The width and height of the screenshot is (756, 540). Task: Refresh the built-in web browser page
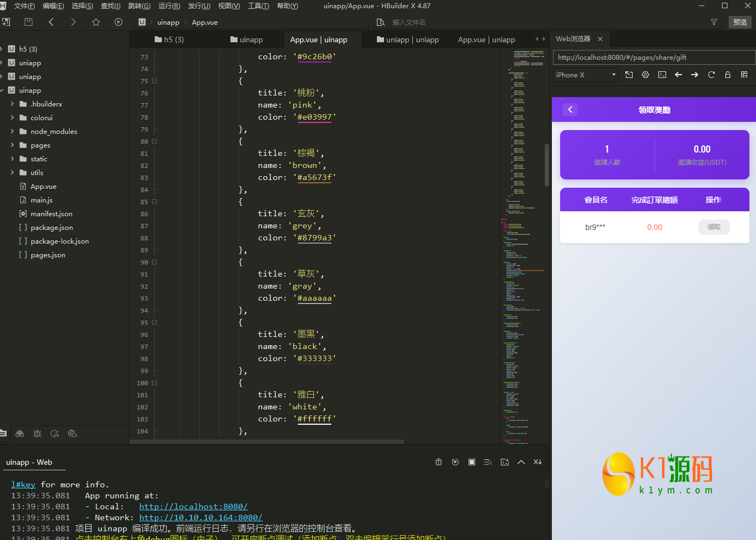click(711, 75)
